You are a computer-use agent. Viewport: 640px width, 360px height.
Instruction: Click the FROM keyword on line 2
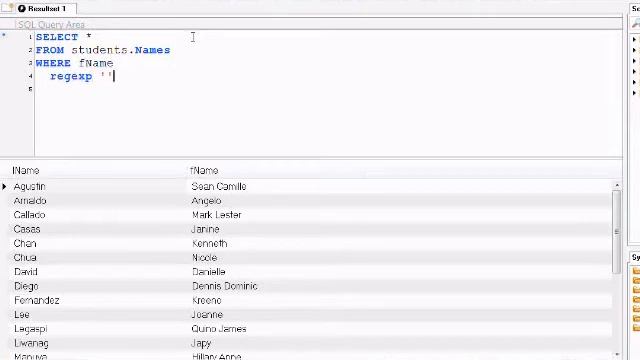click(x=50, y=50)
